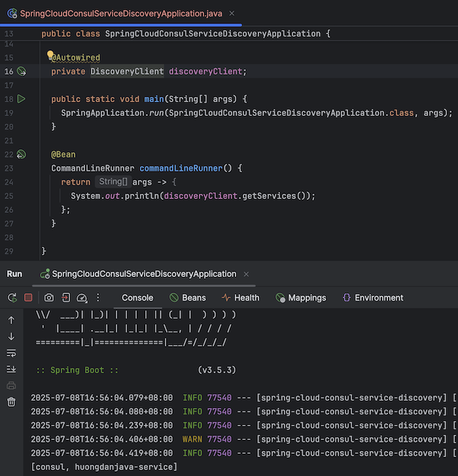Click the print console icon
Image resolution: width=458 pixels, height=476 pixels.
tap(11, 386)
